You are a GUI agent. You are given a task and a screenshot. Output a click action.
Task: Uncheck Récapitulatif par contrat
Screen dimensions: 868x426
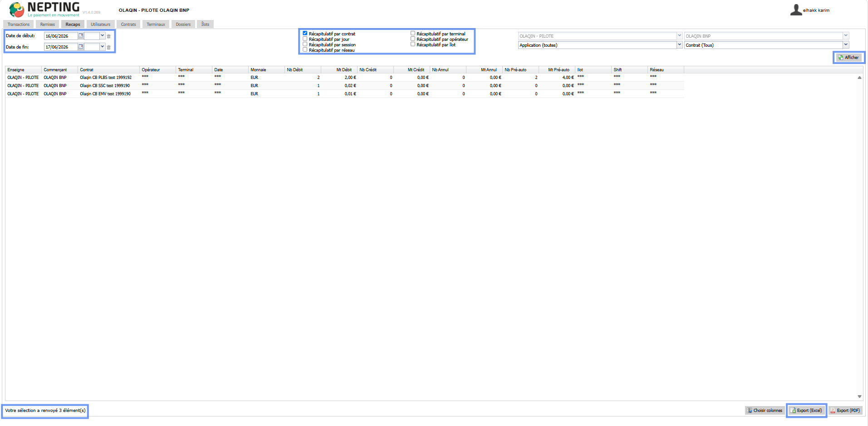pyautogui.click(x=305, y=33)
